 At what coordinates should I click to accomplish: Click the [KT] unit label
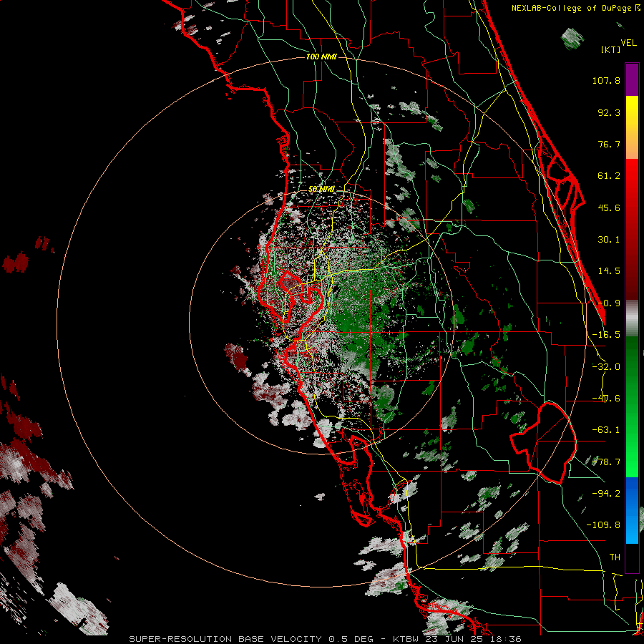pyautogui.click(x=610, y=49)
